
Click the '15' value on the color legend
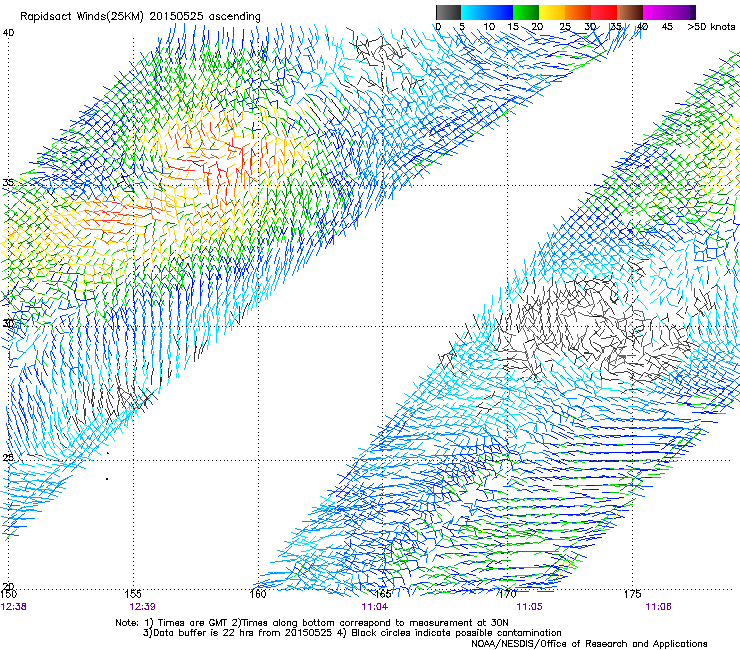coord(513,27)
